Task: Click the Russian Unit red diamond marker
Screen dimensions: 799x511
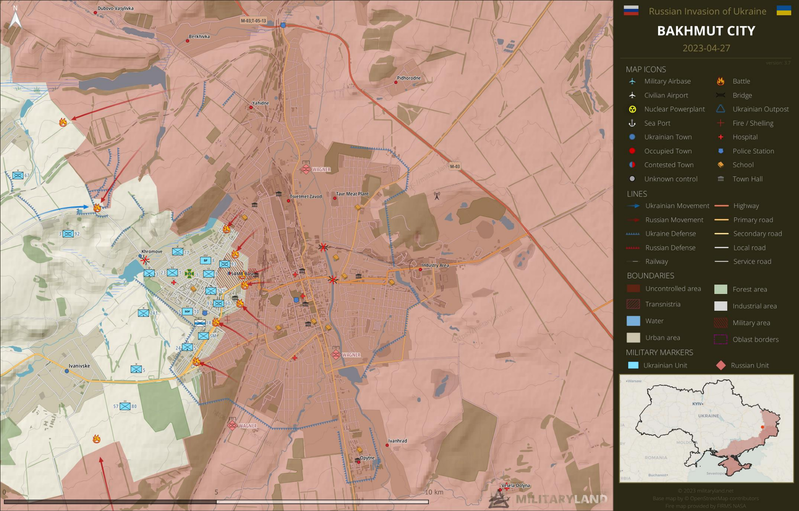Action: pyautogui.click(x=721, y=365)
